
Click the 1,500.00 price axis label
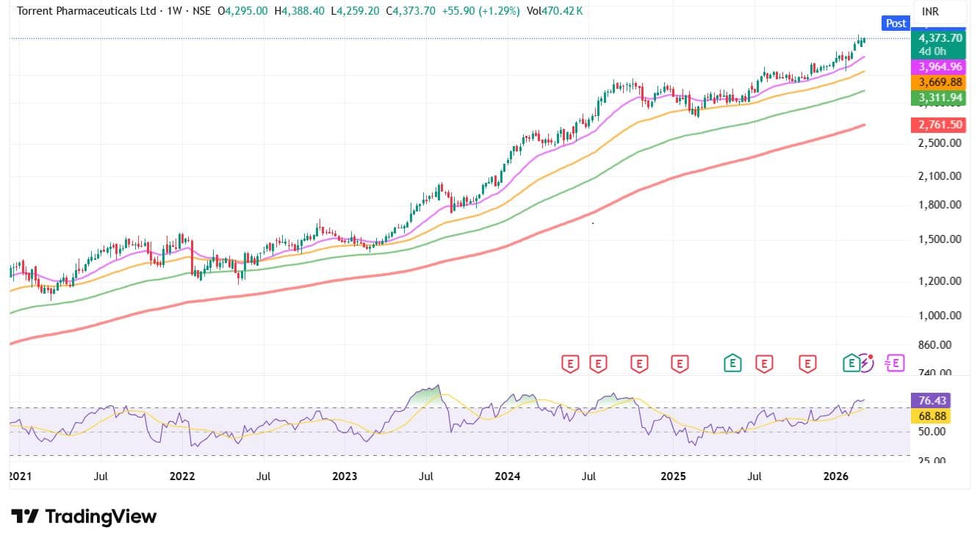coord(939,239)
